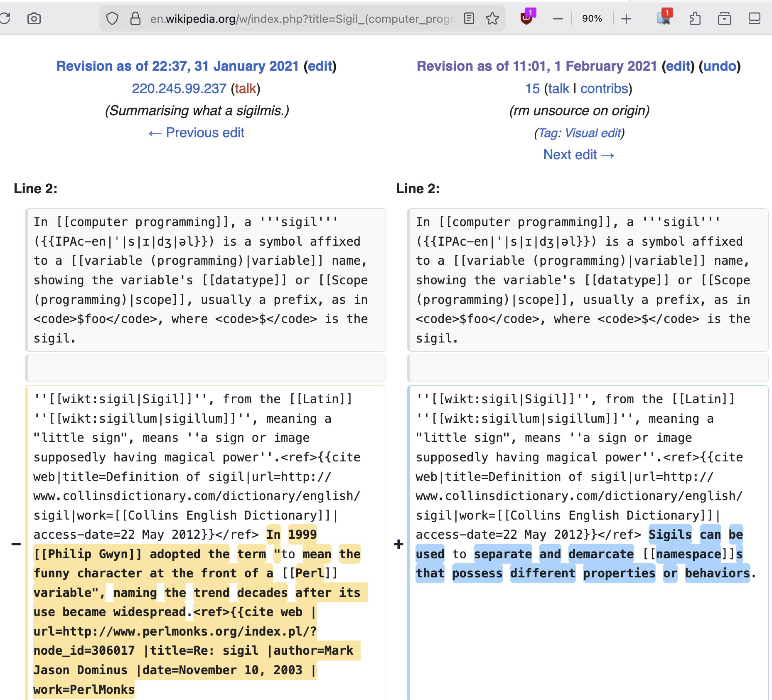Open the extensions puzzle piece icon
Screen dimensions: 772x700
pos(695,19)
